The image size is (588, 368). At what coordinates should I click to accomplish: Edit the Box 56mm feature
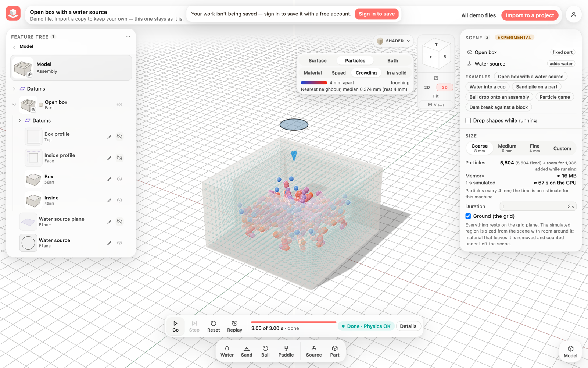pyautogui.click(x=109, y=179)
